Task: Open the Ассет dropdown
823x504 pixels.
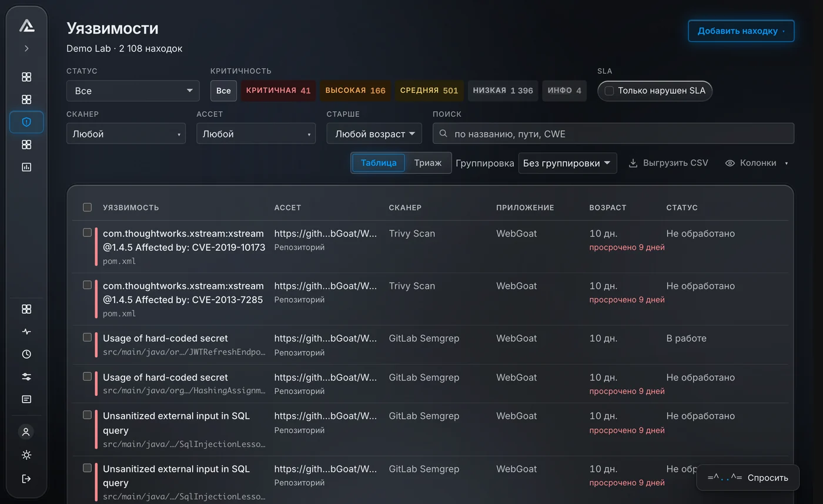Action: click(x=256, y=134)
